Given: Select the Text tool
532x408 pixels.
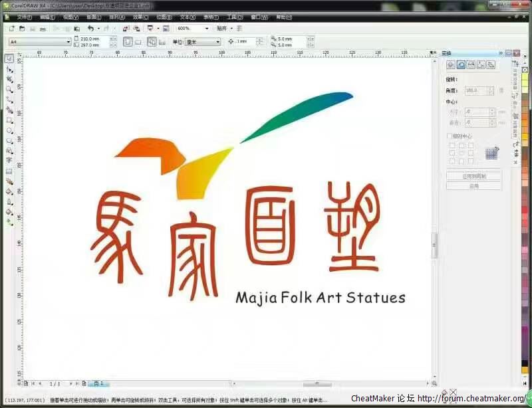Looking at the screenshot, I should pos(9,160).
